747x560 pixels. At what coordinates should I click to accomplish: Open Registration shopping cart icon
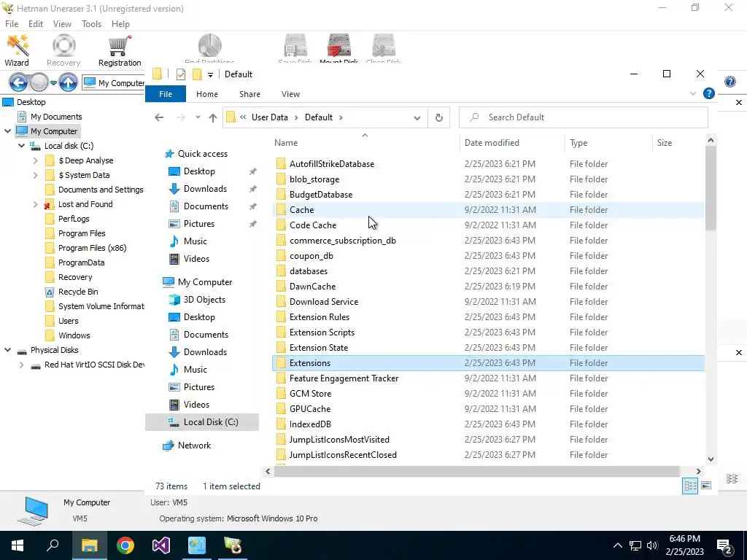(x=120, y=50)
